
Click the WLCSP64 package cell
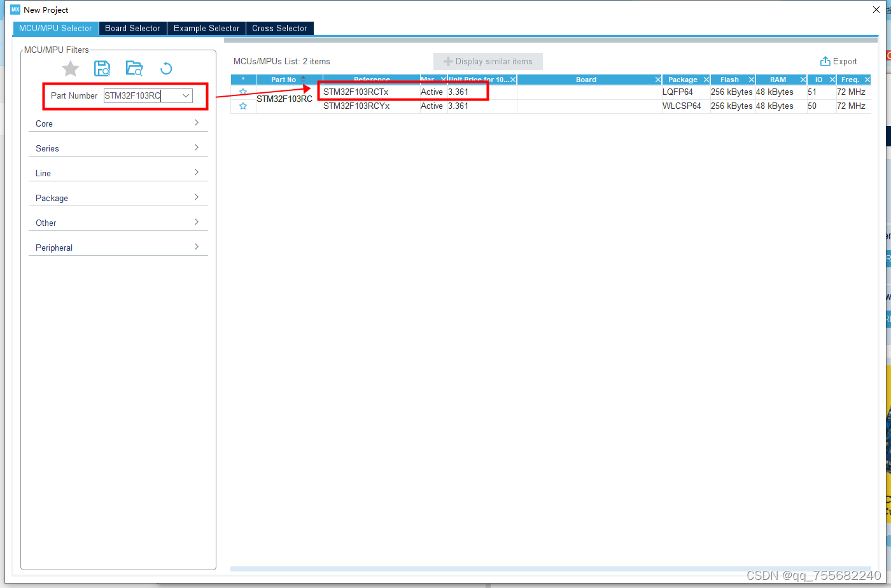[685, 106]
